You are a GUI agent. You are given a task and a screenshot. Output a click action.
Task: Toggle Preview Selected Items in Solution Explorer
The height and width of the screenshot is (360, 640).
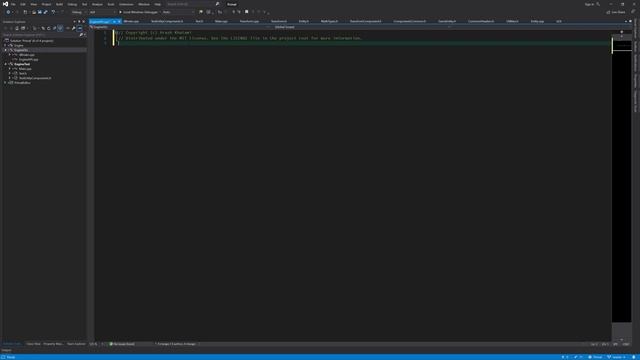[79, 28]
